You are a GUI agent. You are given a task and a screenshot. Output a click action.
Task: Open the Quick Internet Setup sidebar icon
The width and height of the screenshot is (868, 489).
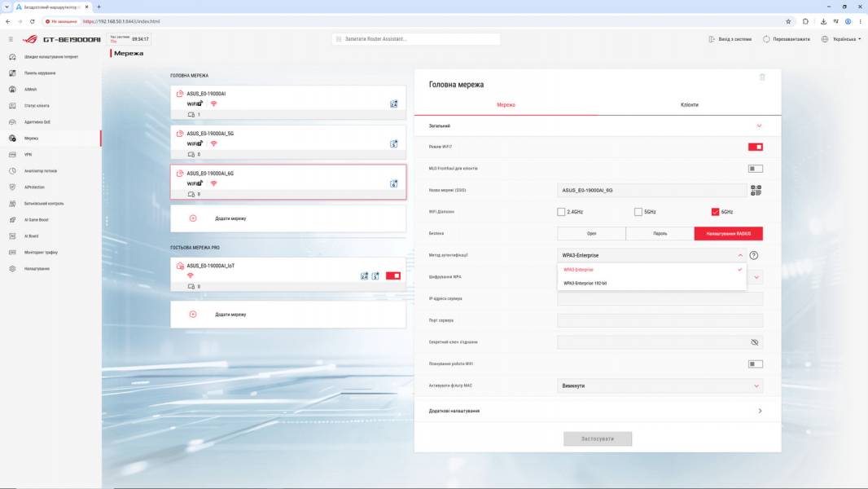[x=12, y=57]
